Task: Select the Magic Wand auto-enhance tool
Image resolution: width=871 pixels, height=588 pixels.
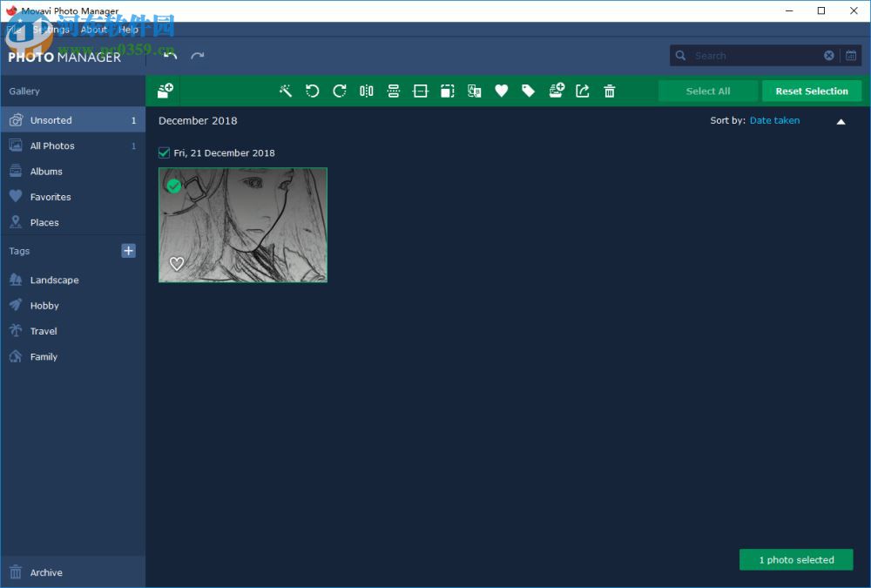Action: [286, 91]
